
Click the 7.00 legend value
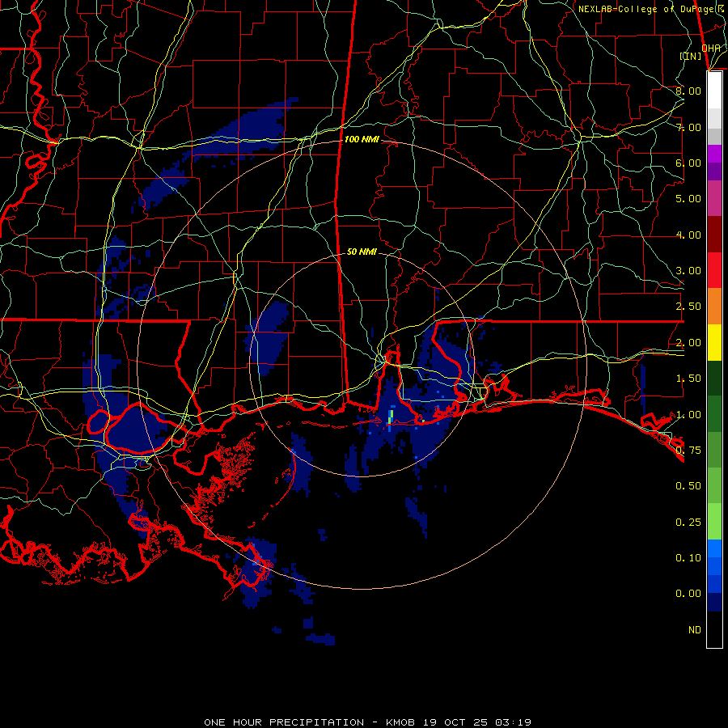coord(688,127)
